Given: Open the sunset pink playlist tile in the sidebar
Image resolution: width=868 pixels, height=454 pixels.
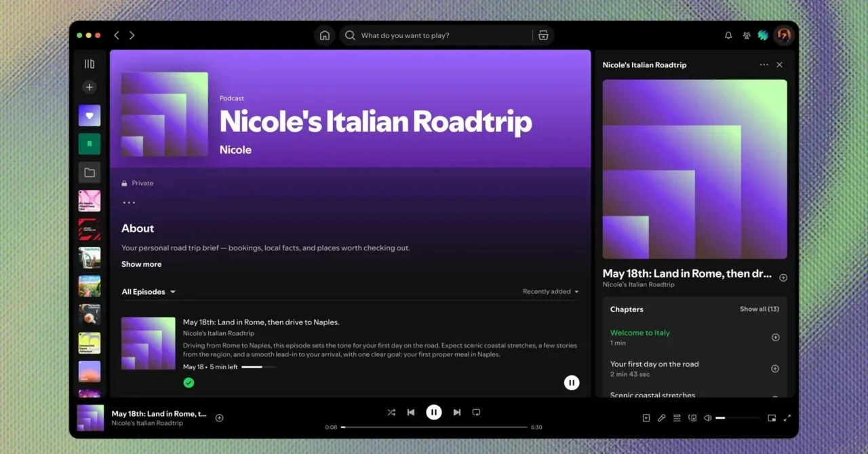Looking at the screenshot, I should [90, 372].
